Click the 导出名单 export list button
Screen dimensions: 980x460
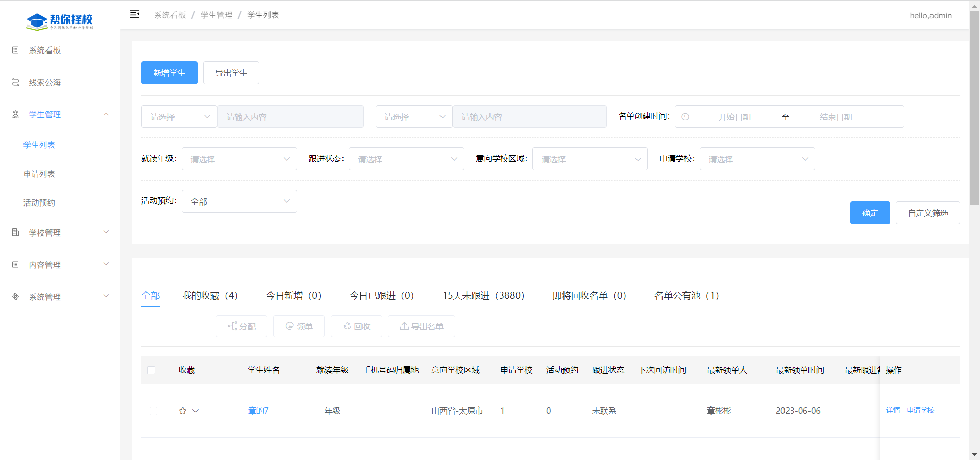422,326
